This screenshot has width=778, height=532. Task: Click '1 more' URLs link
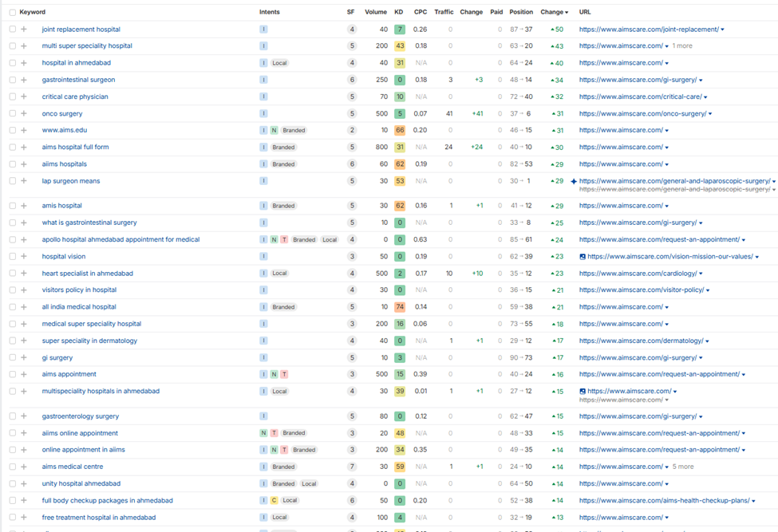(x=682, y=46)
